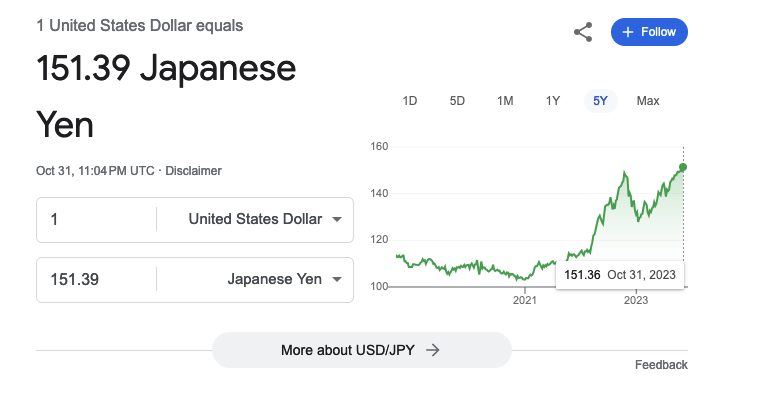The image size is (767, 396).
Task: Click the plus icon on Follow
Action: point(628,32)
